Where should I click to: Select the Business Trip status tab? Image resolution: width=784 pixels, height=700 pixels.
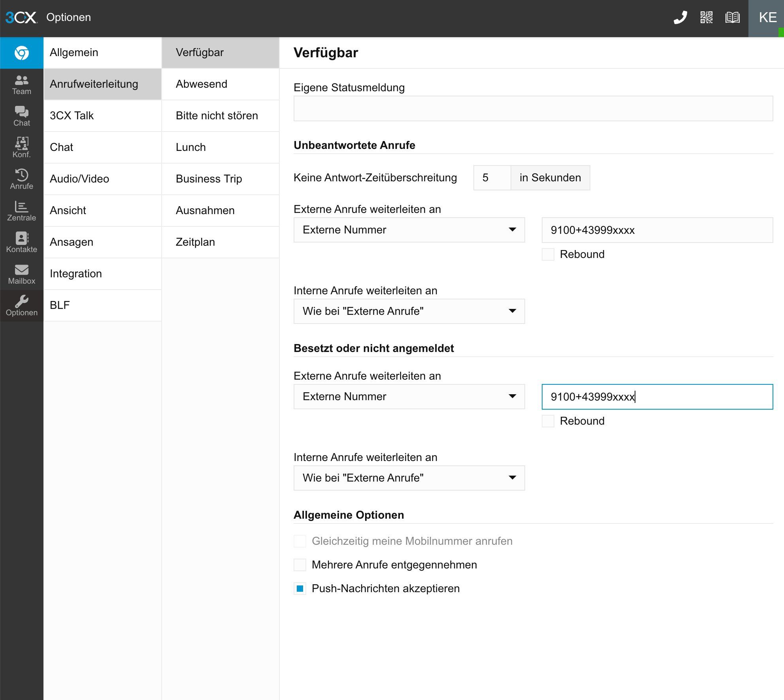coord(220,179)
